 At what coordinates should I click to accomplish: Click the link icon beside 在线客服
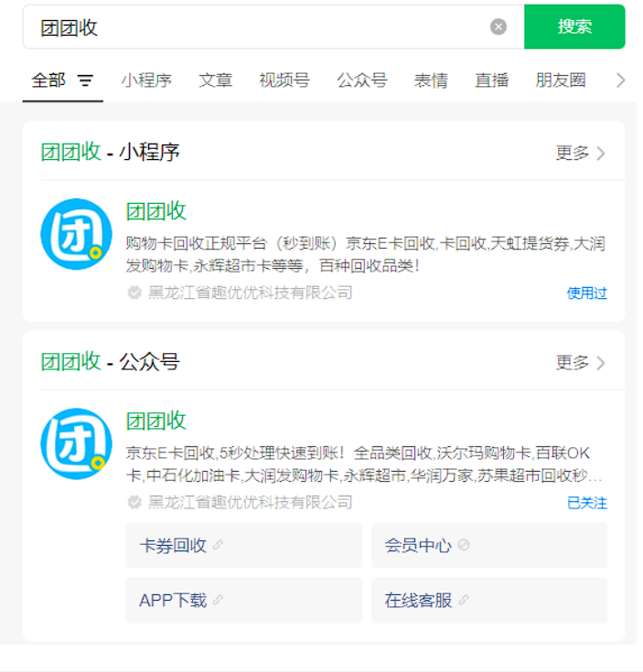464,600
